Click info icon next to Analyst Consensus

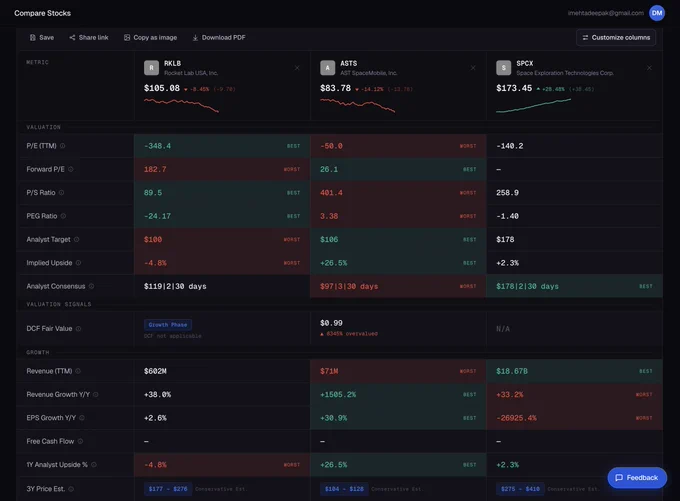pyautogui.click(x=92, y=286)
